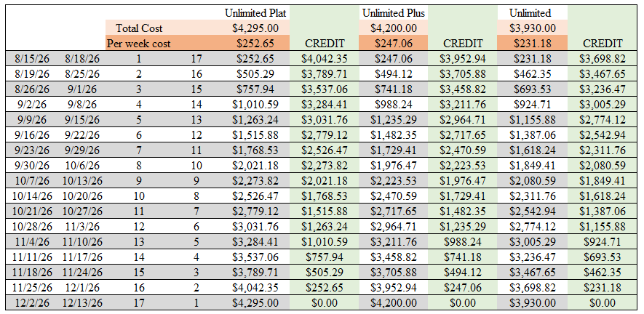Image resolution: width=644 pixels, height=314 pixels.
Task: Click the Total Cost label cell
Action: [x=138, y=28]
